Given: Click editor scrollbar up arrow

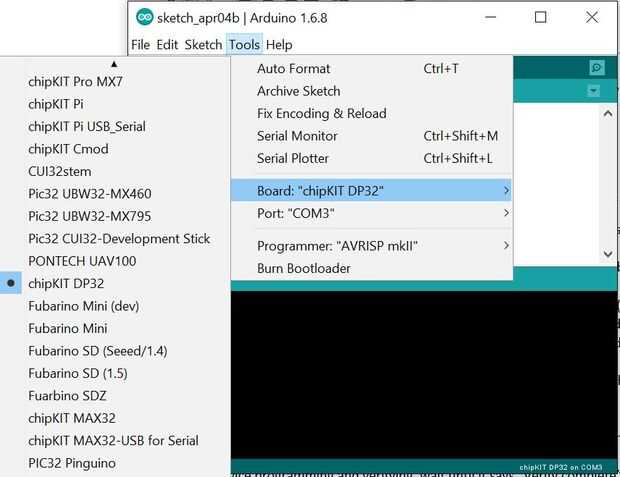Looking at the screenshot, I should click(x=608, y=114).
